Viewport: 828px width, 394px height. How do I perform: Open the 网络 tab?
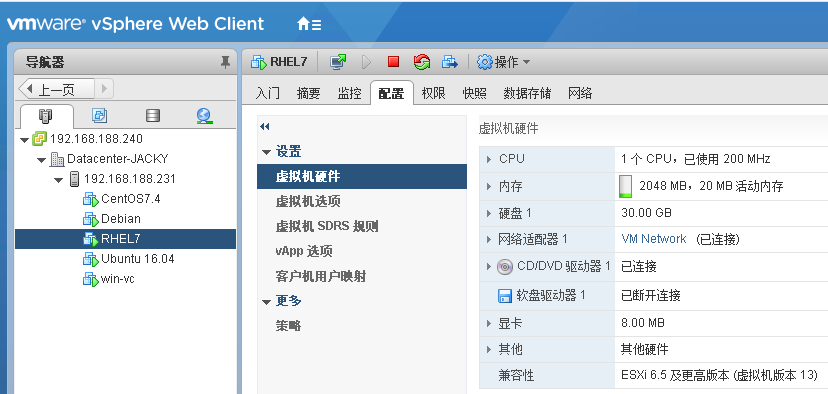click(580, 93)
